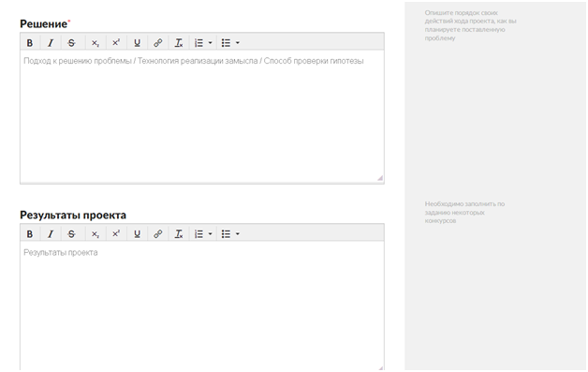Screen dimensions: 588x372
Task: Apply Italic in Результаты проекта editor
Action: pyautogui.click(x=51, y=234)
